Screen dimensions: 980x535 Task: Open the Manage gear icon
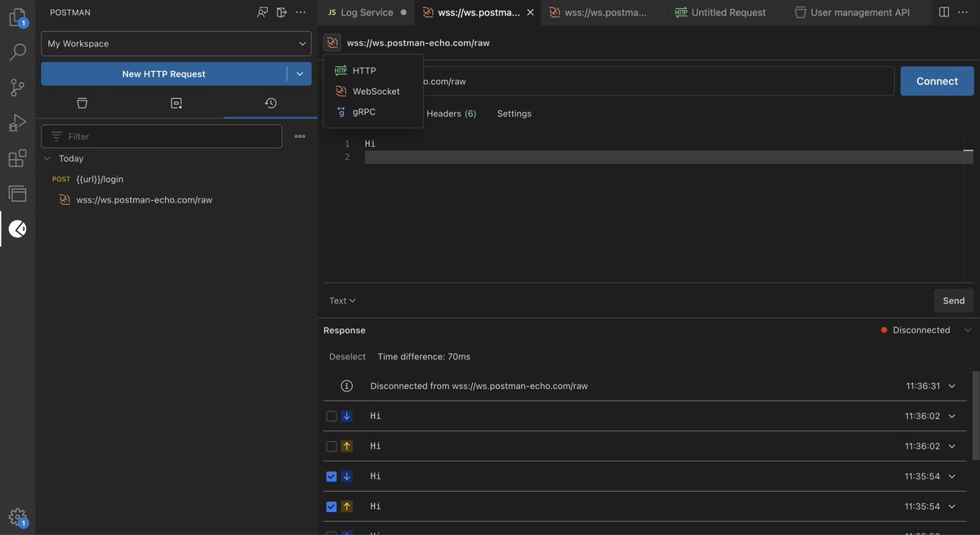17,517
